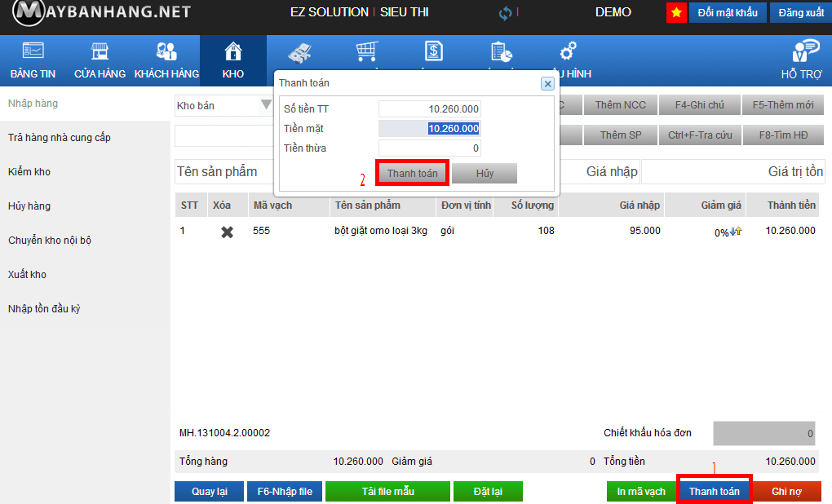
Task: Click the green In mã vạch button
Action: coord(641,492)
